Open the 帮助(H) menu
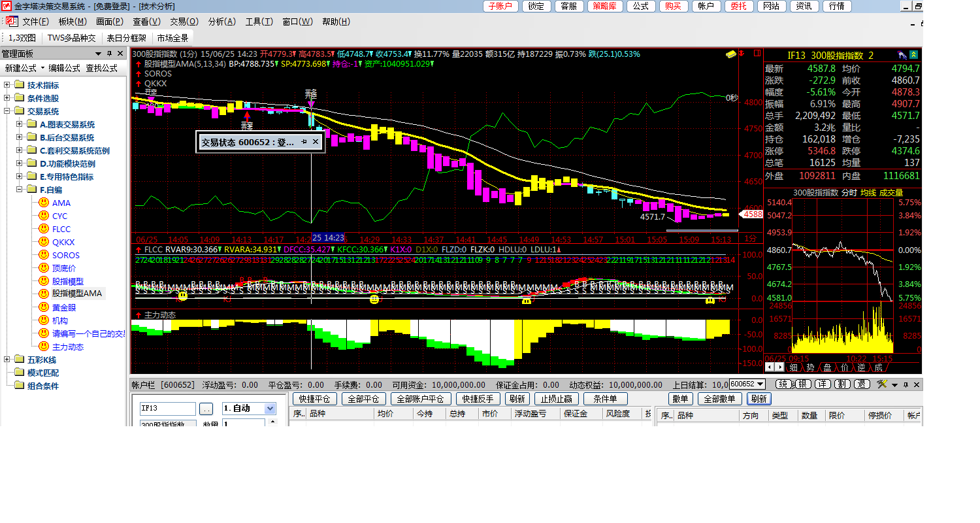The width and height of the screenshot is (980, 523). (x=336, y=22)
